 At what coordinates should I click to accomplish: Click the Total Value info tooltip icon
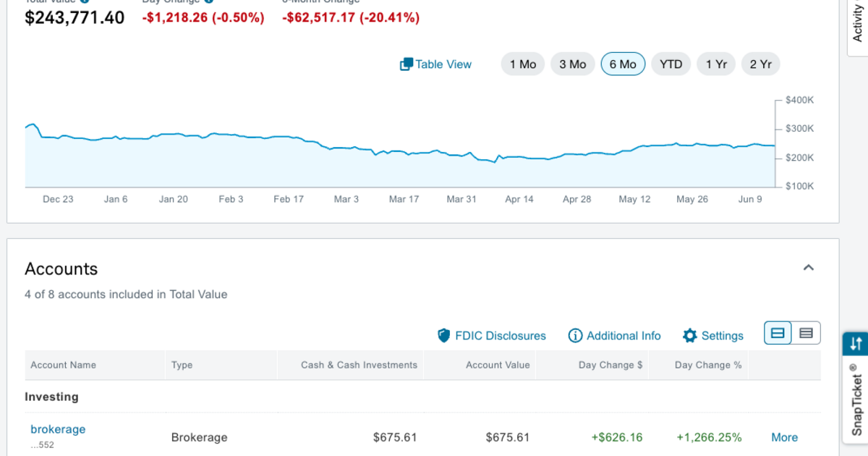[x=85, y=2]
